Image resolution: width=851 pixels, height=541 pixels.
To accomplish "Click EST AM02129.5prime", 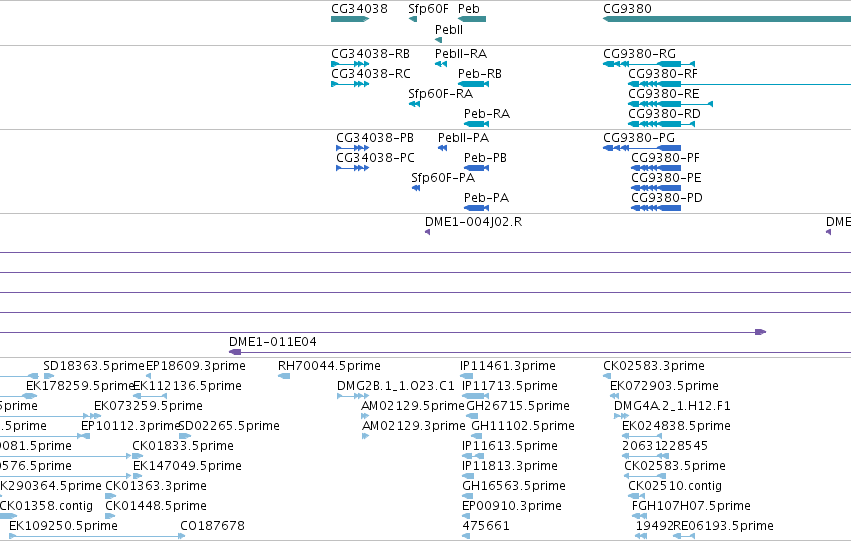I will (412, 406).
